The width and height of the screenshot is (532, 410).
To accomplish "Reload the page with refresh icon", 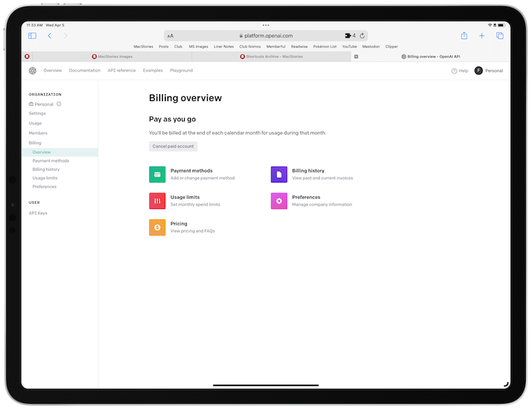I will (362, 36).
